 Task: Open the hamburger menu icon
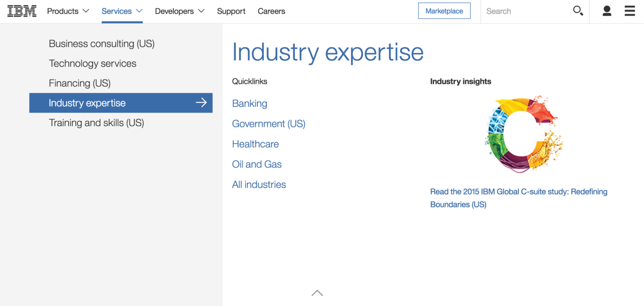coord(630,11)
